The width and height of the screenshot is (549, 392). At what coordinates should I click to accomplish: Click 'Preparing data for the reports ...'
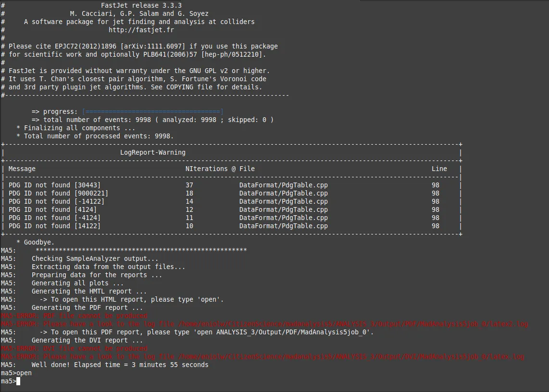[x=97, y=275]
